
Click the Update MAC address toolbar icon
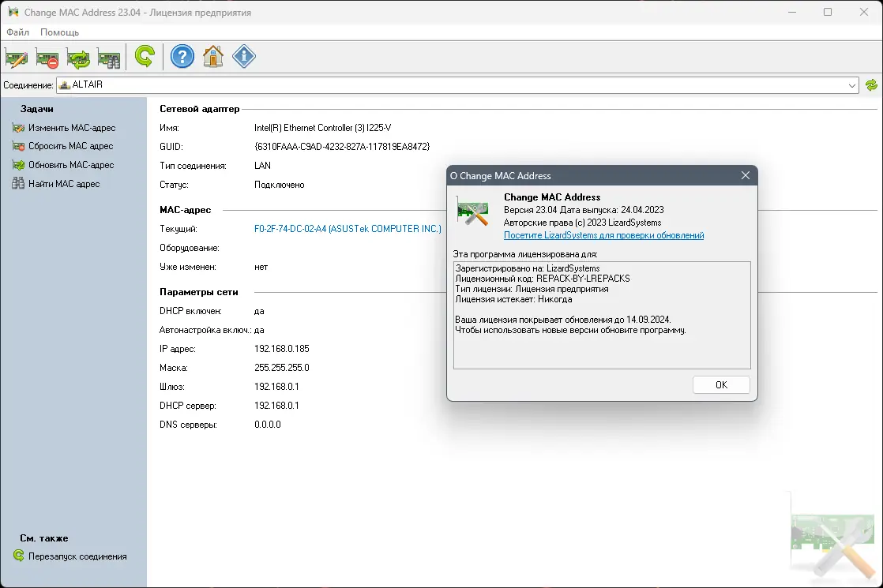coord(78,58)
